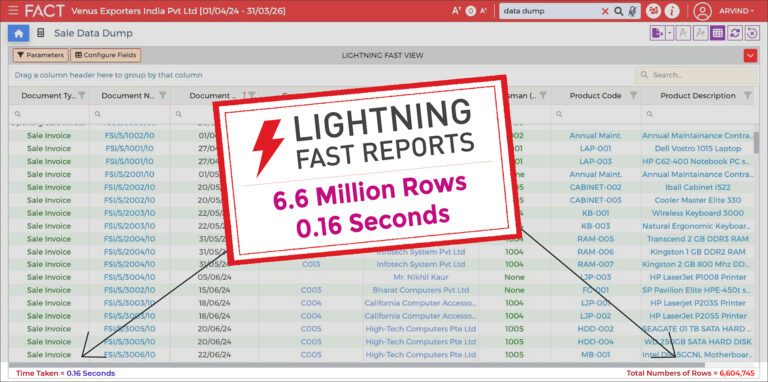
Task: Open the Parameters filter button
Action: pos(41,55)
